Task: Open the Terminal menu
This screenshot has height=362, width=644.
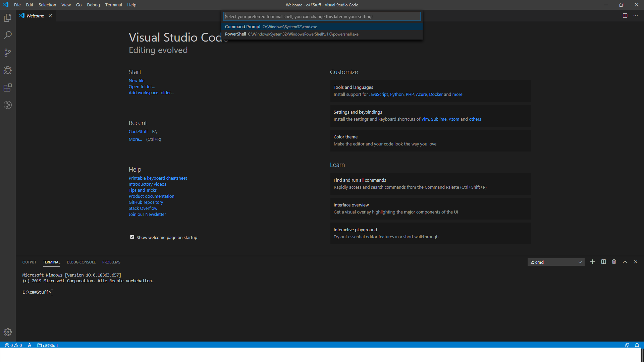Action: point(113,5)
